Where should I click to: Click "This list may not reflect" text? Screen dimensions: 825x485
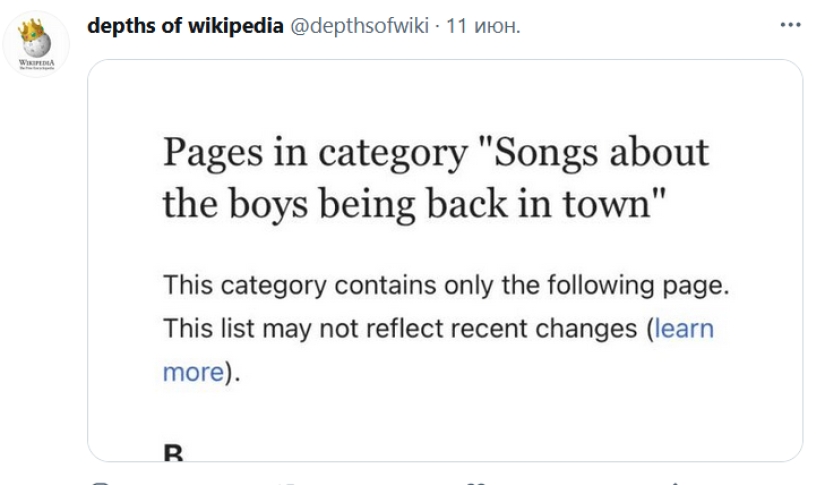299,328
